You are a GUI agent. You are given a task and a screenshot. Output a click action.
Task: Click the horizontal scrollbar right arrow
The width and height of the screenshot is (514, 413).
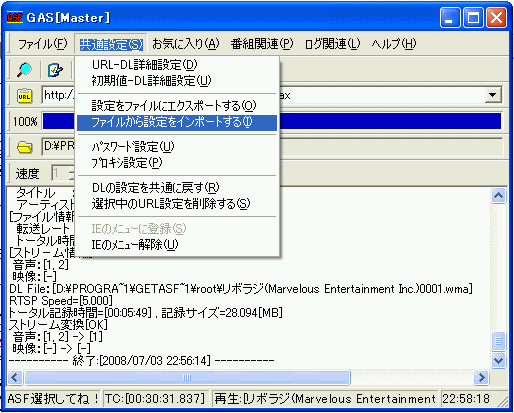click(481, 378)
